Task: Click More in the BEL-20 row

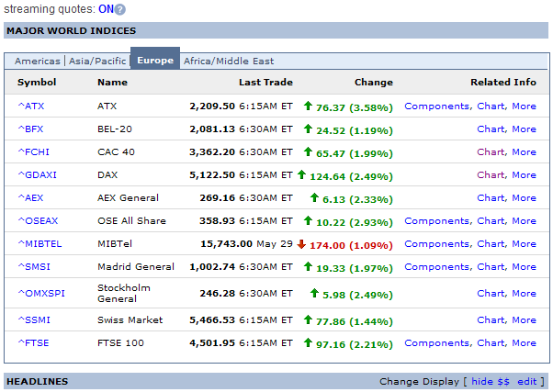Action: tap(525, 129)
